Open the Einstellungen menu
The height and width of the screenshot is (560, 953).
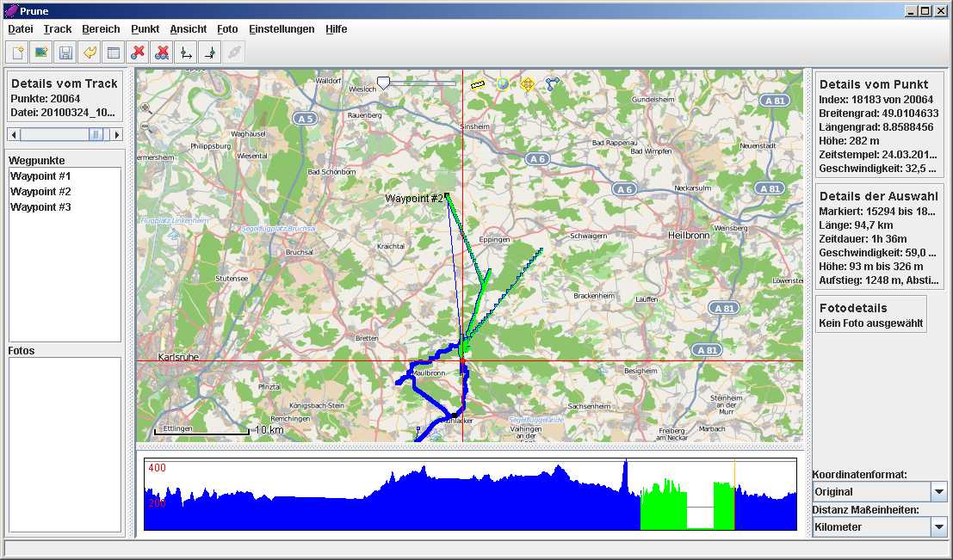click(x=282, y=29)
